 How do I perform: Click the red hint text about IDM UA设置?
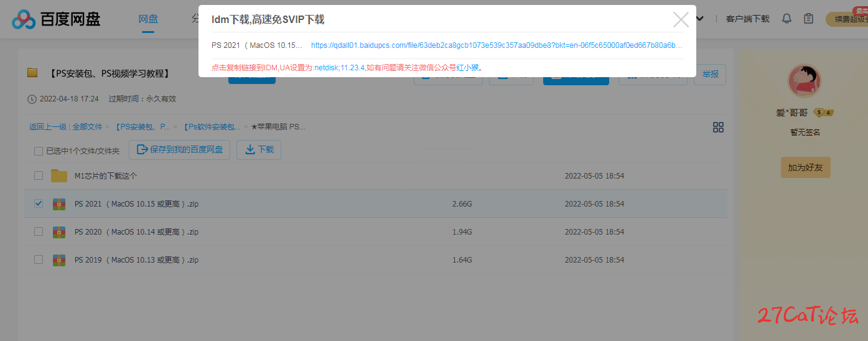pos(347,67)
